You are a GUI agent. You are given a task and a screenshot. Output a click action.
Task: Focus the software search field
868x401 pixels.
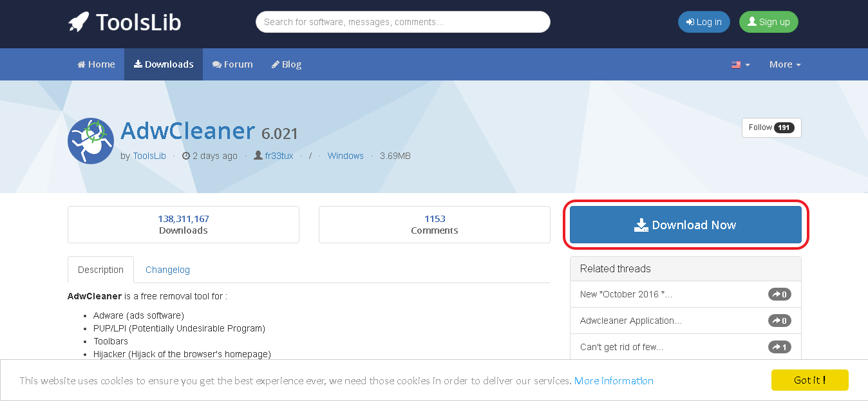click(x=403, y=22)
